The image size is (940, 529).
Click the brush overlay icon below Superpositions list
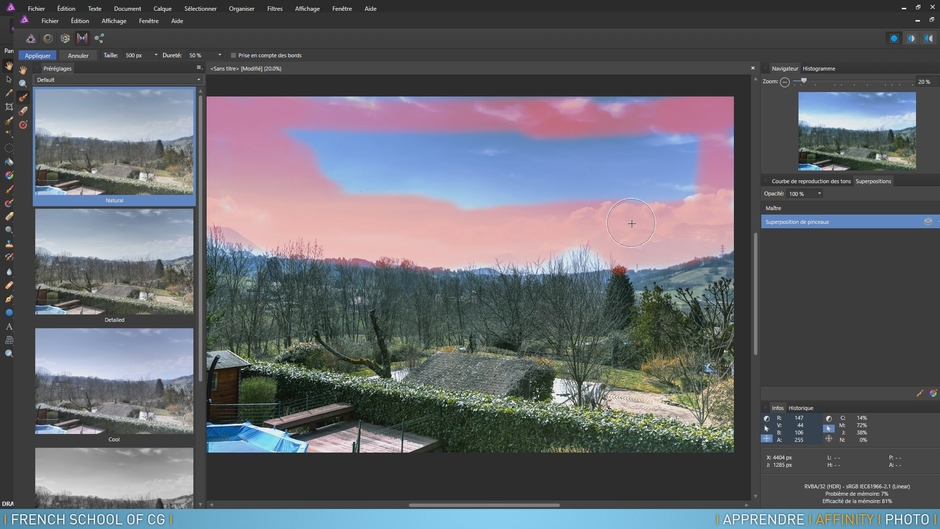(920, 393)
